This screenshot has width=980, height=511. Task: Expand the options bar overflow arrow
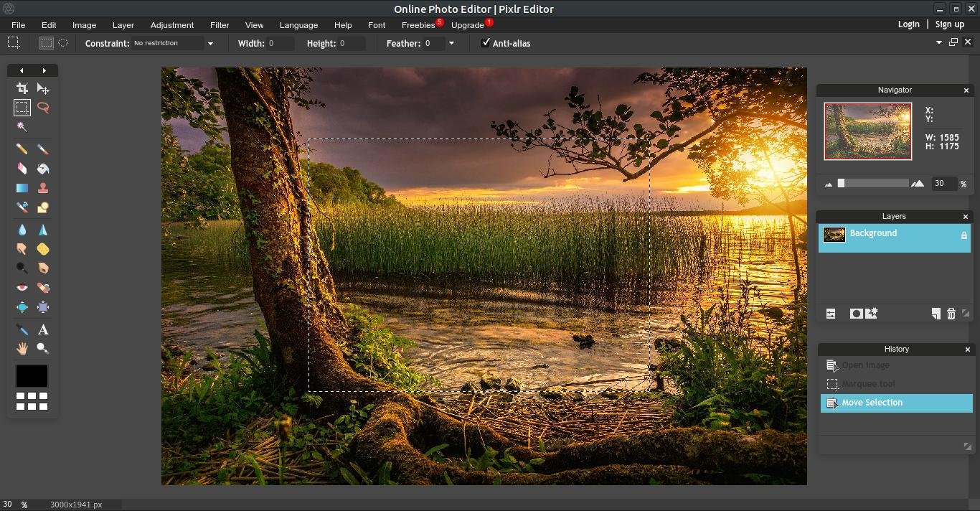pos(938,42)
